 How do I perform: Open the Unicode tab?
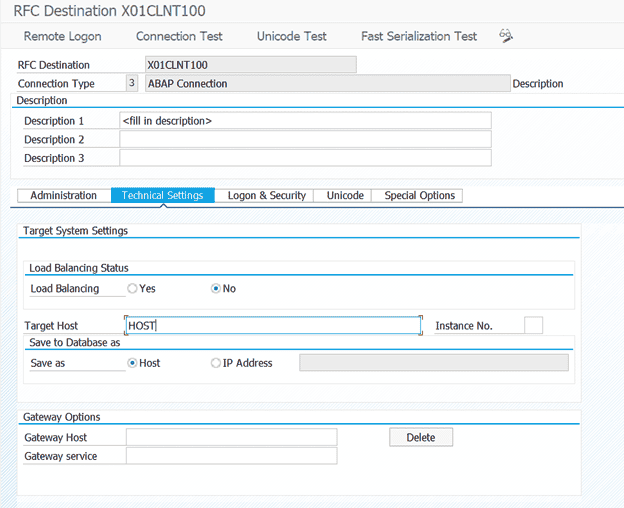click(x=345, y=196)
